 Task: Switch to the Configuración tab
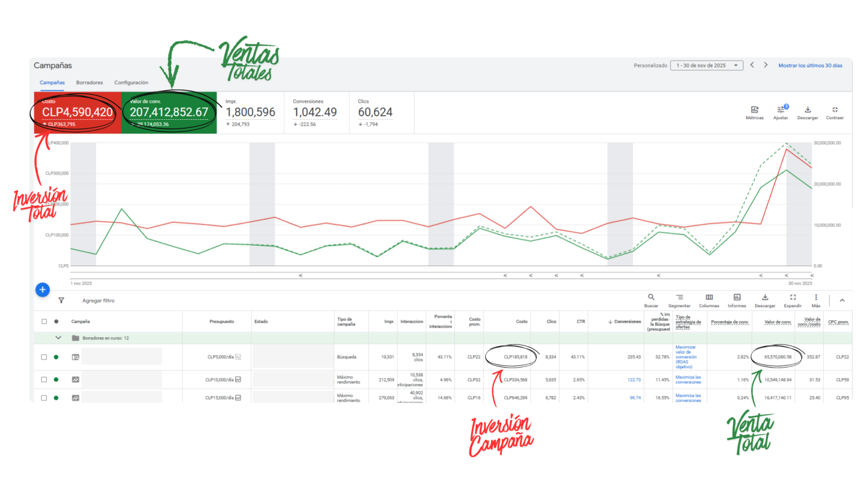click(131, 82)
